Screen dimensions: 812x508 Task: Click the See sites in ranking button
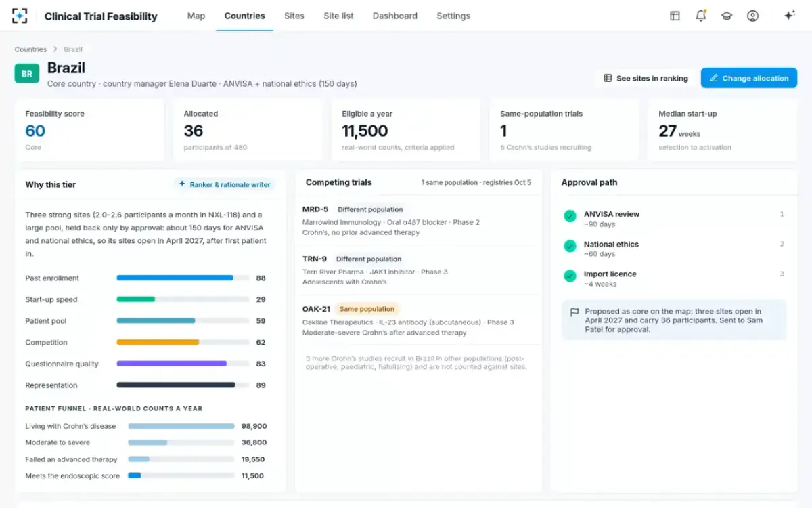tap(646, 78)
